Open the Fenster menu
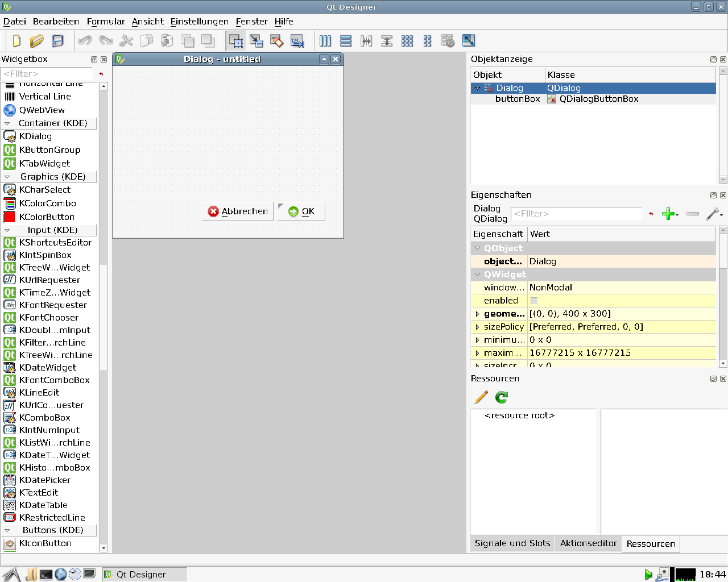Screen dimensions: 728x582 252,22
